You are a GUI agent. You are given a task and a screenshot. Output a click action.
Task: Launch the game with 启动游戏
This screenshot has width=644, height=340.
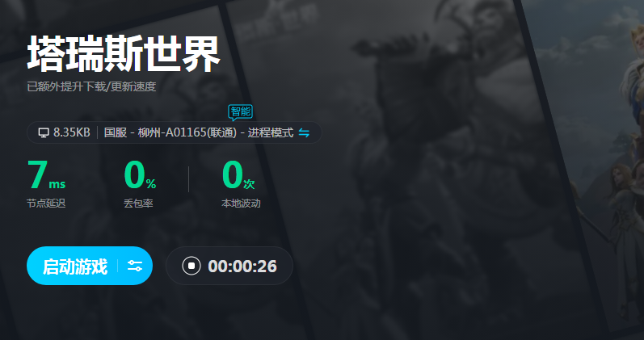click(75, 267)
